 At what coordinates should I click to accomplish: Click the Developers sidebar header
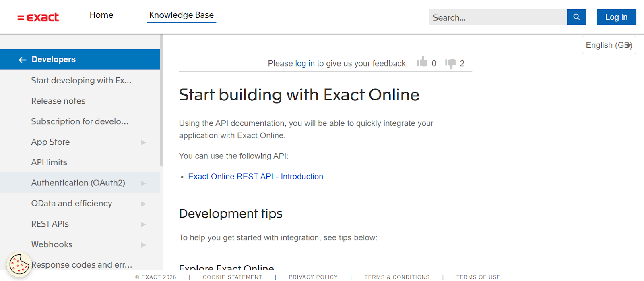(80, 60)
